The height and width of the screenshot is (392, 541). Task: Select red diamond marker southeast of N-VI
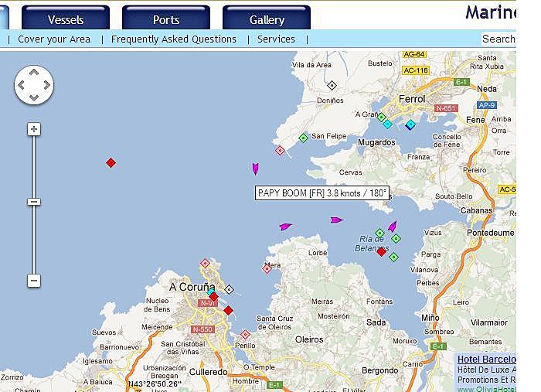228,311
